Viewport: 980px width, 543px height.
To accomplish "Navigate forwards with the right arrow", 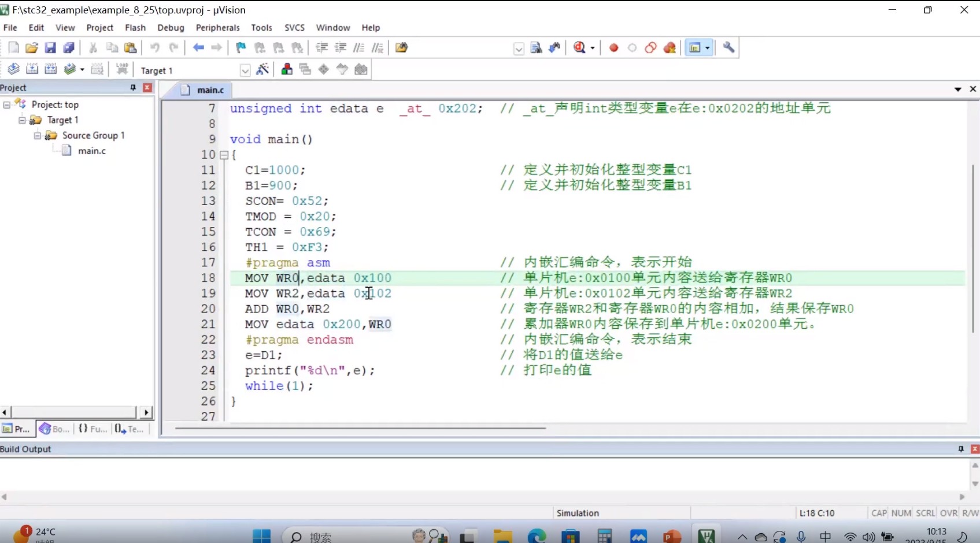I will pyautogui.click(x=217, y=48).
